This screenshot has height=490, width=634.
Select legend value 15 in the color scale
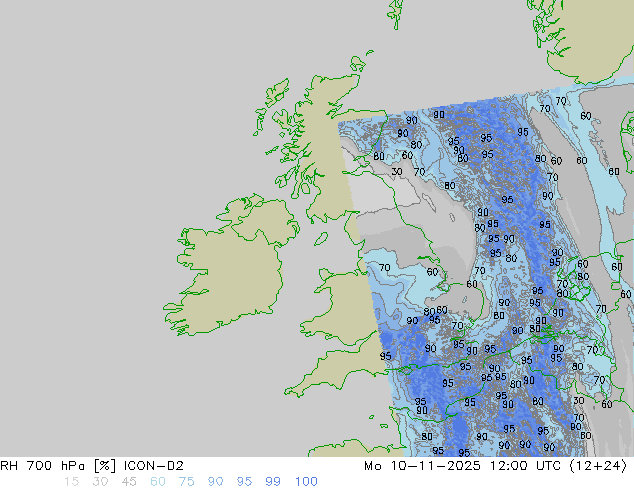coord(71,482)
